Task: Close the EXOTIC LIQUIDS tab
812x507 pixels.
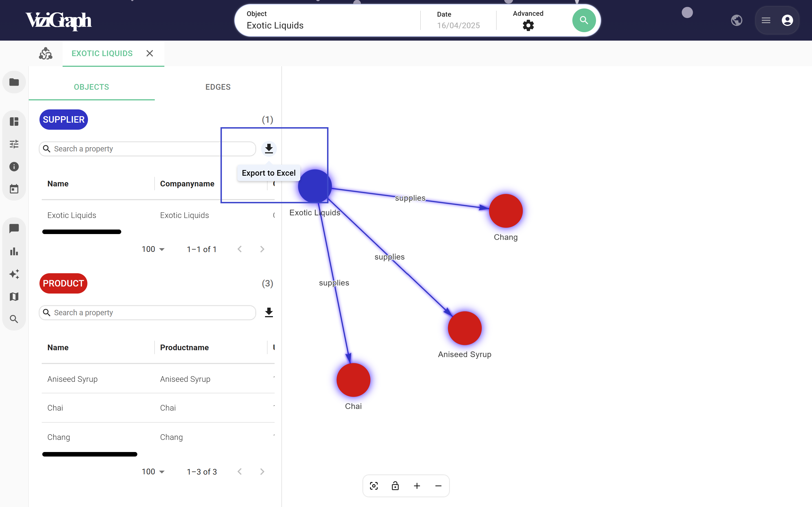Action: [x=149, y=53]
